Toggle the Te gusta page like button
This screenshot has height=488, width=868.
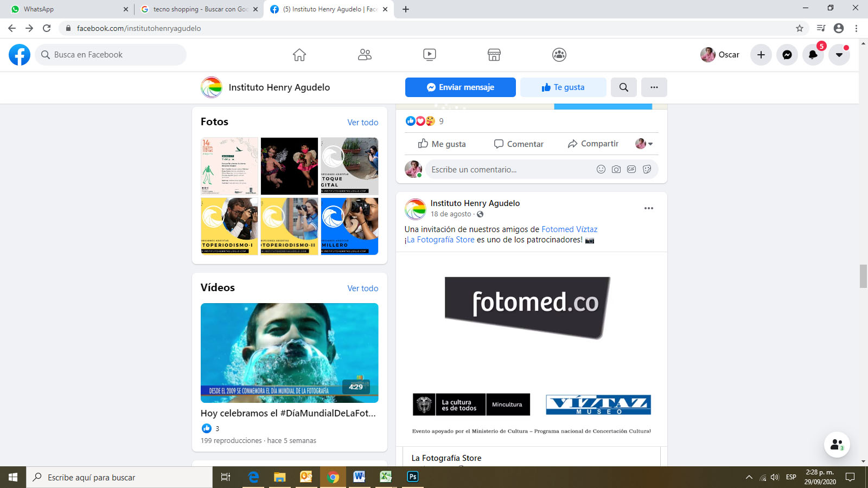563,87
